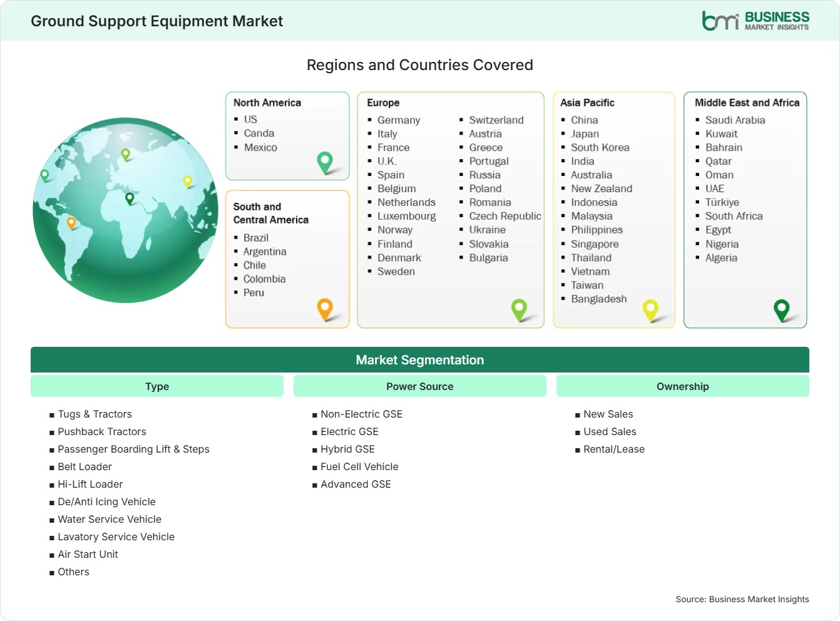Click 'Singapore' in Asia Pacific list

point(595,244)
